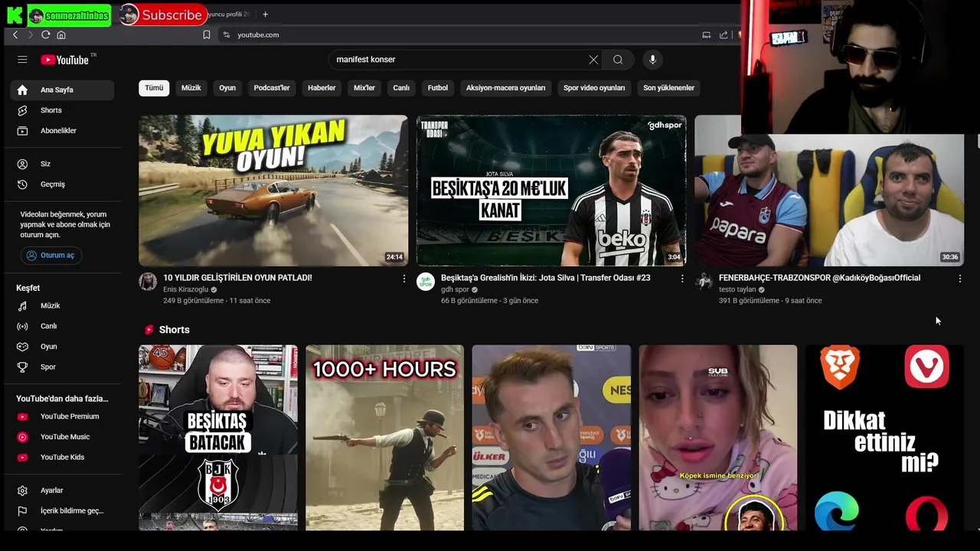Open Ana Sayfa in the sidebar
The image size is (980, 551).
click(x=62, y=90)
